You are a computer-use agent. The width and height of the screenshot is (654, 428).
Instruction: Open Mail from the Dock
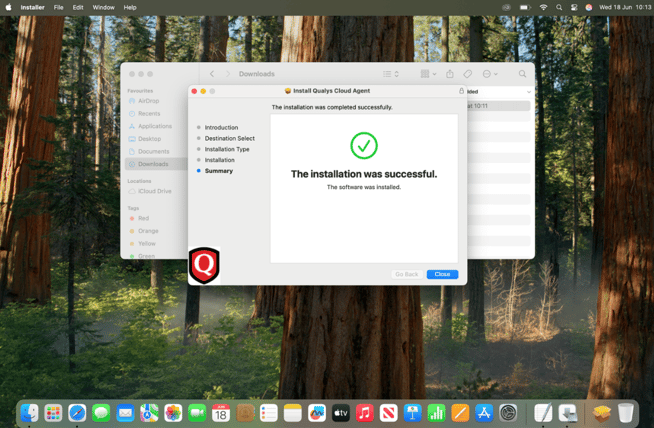[x=125, y=413]
